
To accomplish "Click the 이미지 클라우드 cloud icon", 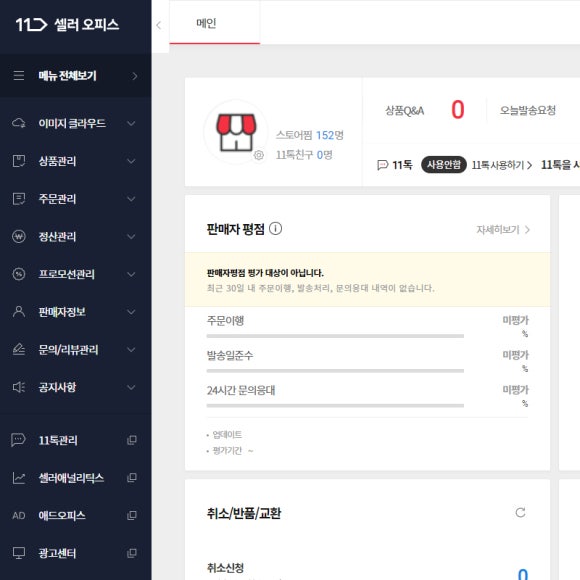I will coord(19,123).
